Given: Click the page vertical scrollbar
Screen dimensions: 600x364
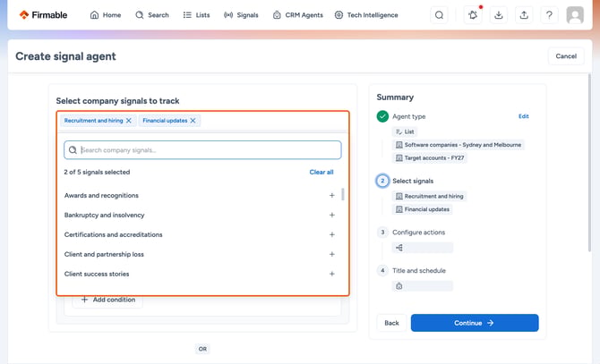Looking at the screenshot, I should click(589, 163).
